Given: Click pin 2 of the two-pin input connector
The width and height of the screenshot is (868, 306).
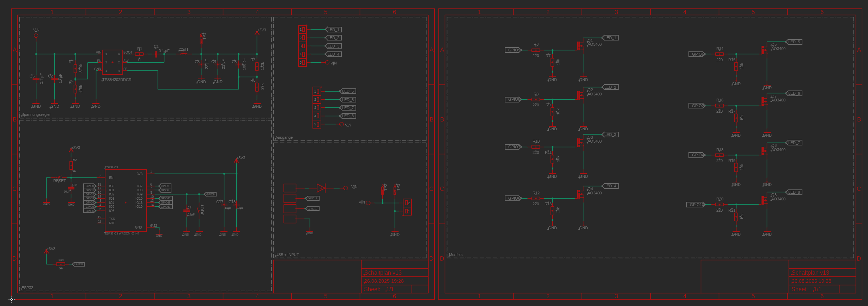Looking at the screenshot, I should click(x=407, y=203).
